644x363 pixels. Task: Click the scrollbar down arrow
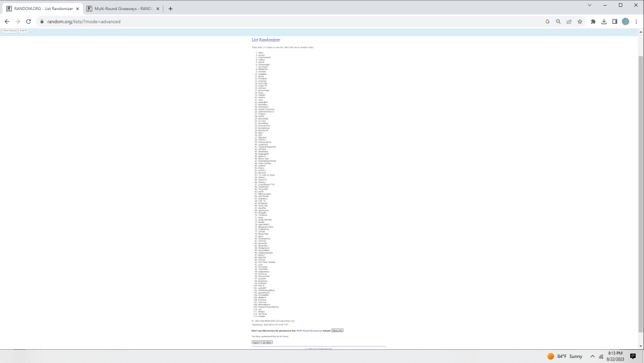641,346
